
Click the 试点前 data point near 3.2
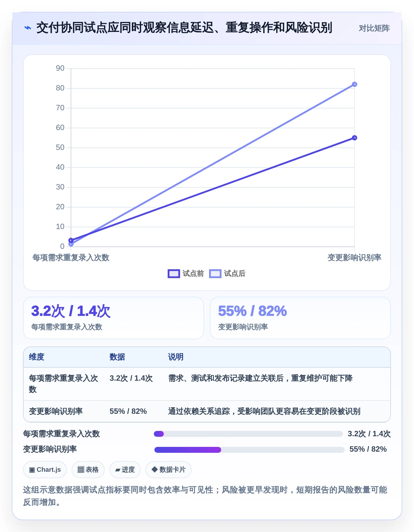[71, 240]
